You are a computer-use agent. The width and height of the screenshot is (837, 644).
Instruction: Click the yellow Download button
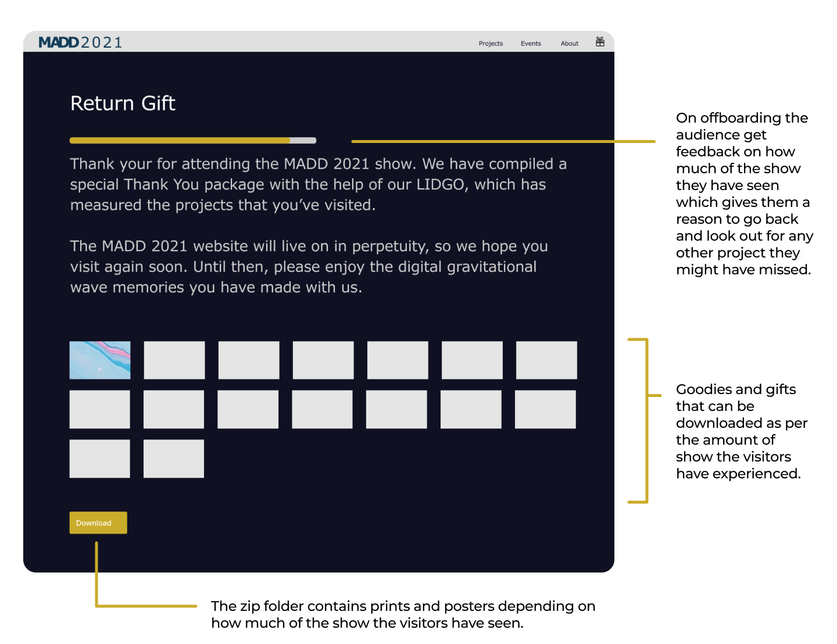(x=98, y=523)
